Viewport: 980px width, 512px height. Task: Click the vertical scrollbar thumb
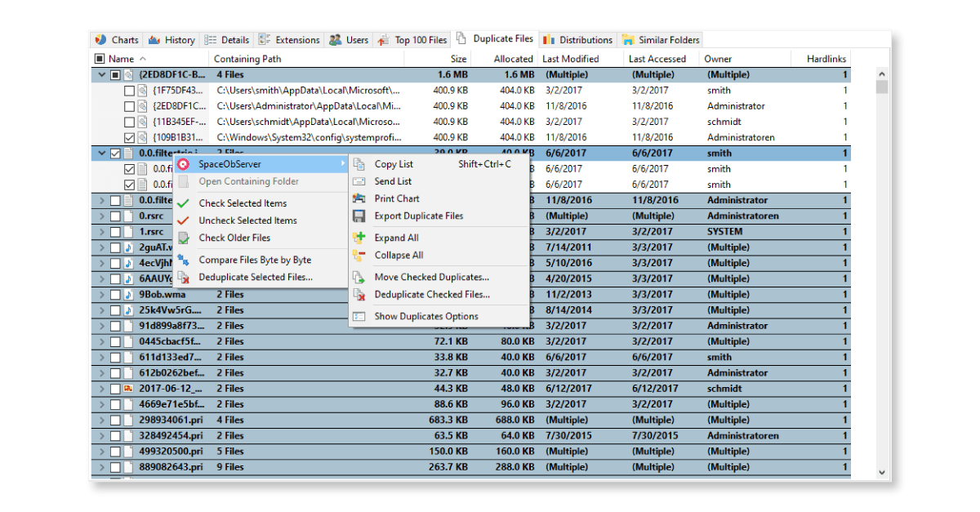coord(882,87)
